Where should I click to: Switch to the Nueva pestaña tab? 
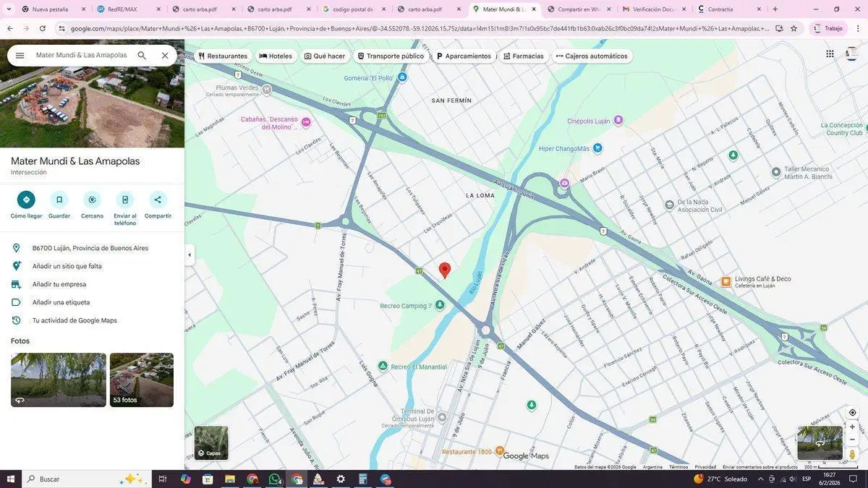click(x=51, y=9)
